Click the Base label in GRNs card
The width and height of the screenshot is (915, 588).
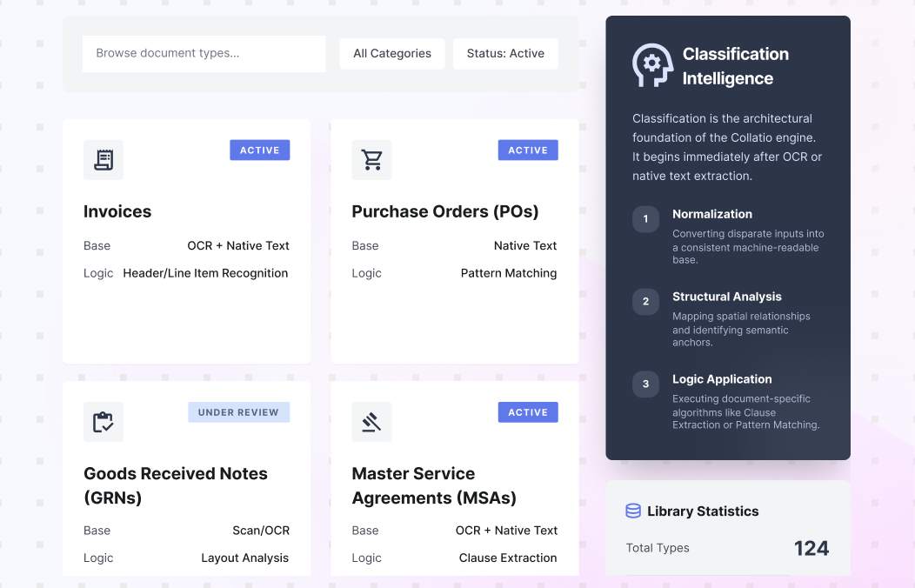click(x=97, y=531)
